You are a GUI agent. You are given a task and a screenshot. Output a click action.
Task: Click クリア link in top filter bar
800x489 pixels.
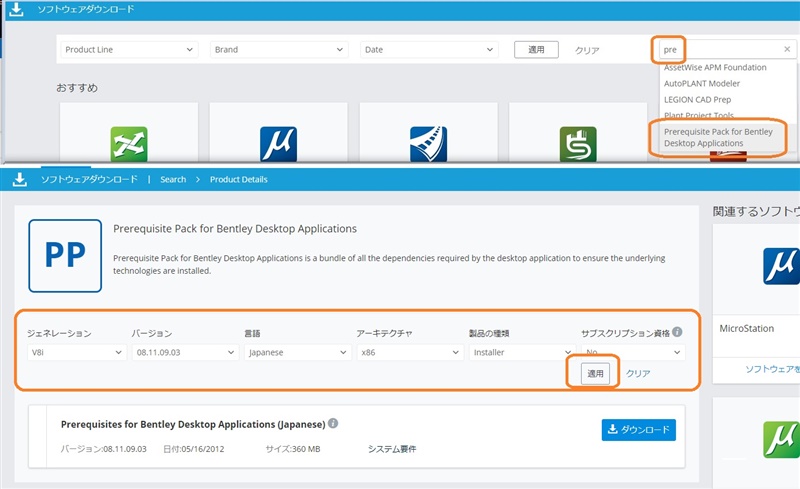587,50
